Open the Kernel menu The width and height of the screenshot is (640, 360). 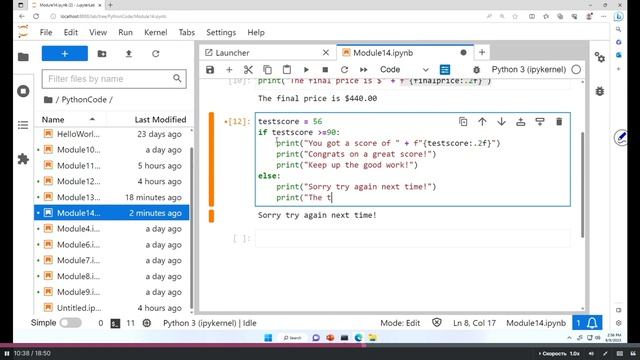156,33
